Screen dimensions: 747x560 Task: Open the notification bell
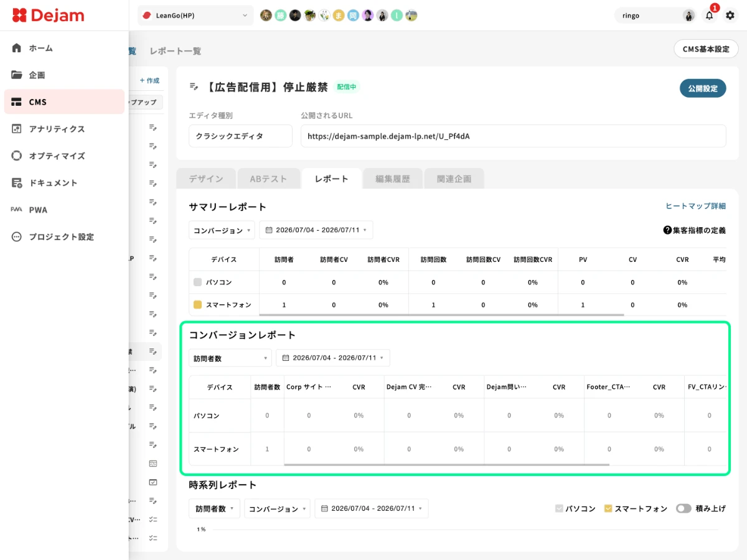[x=709, y=16]
